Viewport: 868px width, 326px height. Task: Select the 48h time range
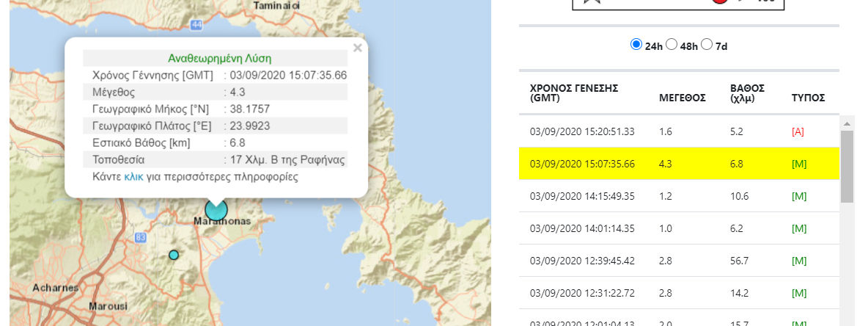click(672, 45)
